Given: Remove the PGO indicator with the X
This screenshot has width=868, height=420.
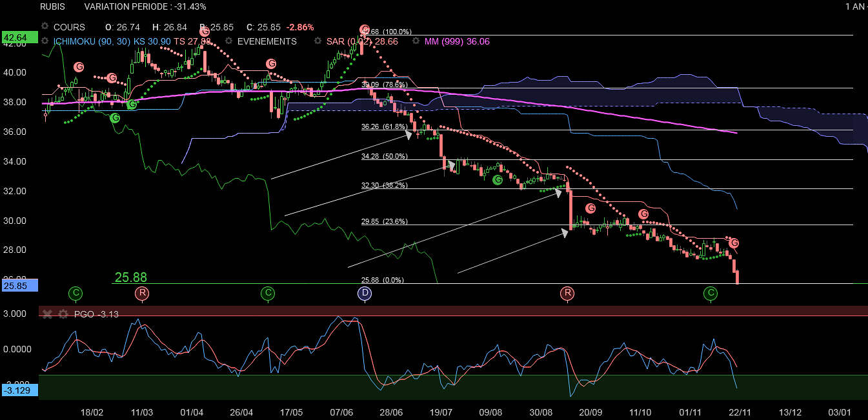Looking at the screenshot, I should (46, 314).
